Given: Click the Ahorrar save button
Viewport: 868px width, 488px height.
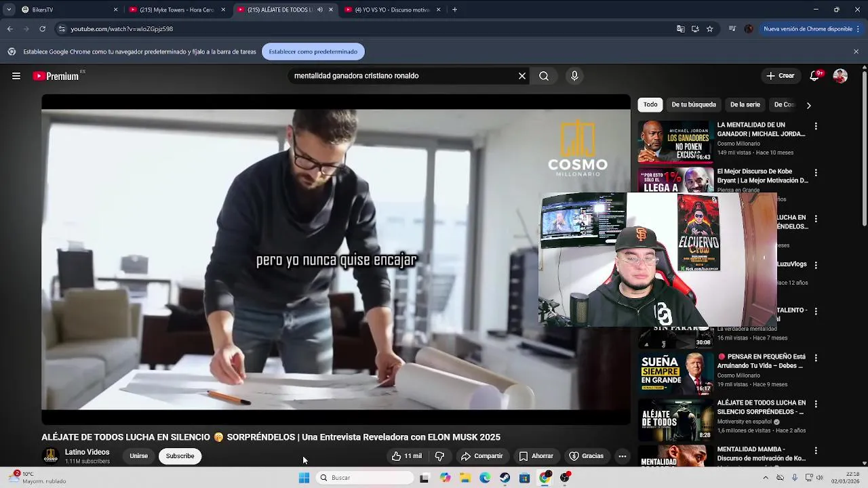Looking at the screenshot, I should click(x=536, y=456).
